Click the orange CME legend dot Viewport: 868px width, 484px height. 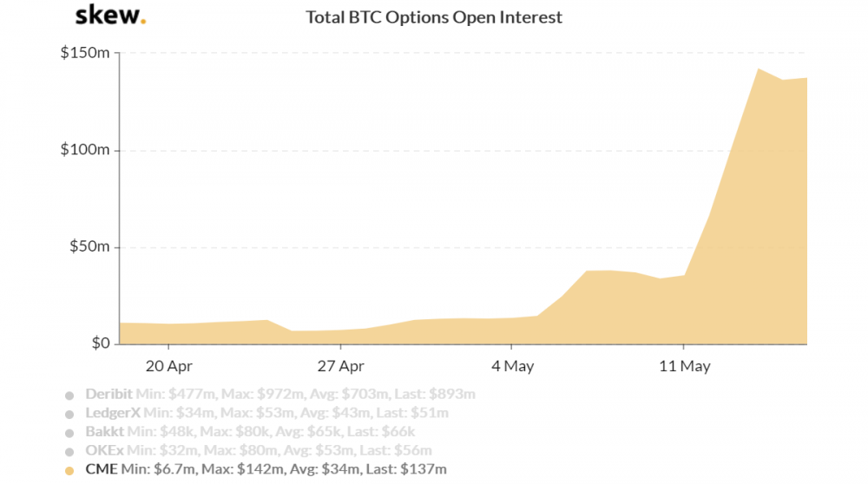(x=69, y=471)
